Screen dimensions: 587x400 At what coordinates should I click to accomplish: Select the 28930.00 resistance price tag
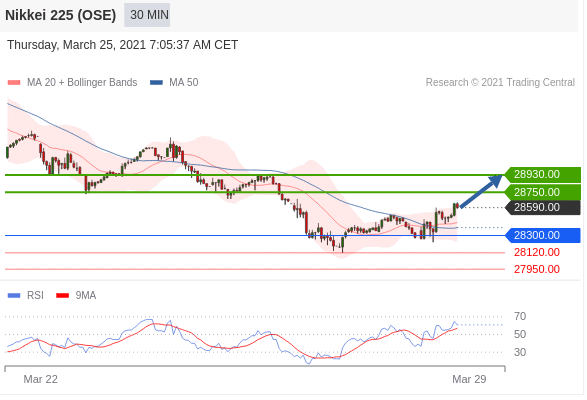[x=543, y=175]
